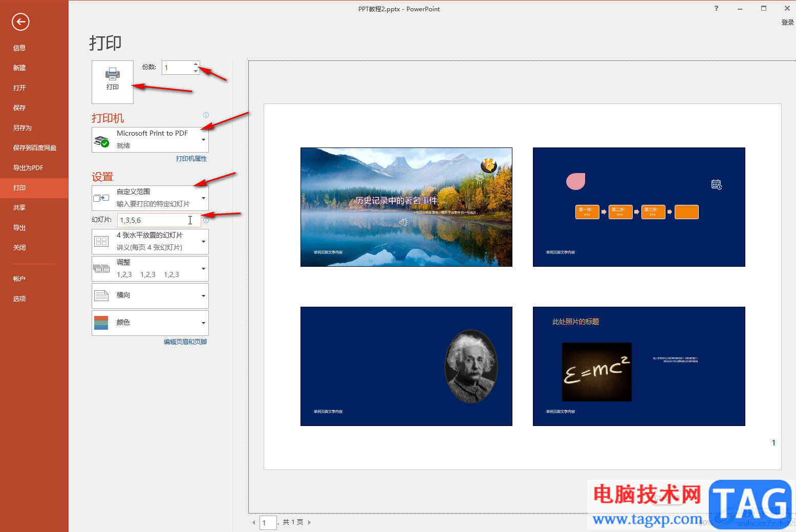Click the printer device icon with green check

point(101,141)
